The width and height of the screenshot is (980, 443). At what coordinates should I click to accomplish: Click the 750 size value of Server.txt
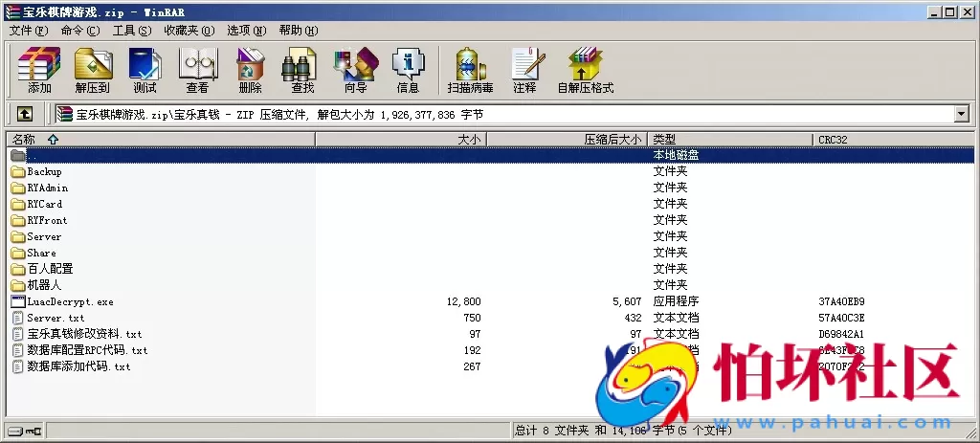point(472,318)
